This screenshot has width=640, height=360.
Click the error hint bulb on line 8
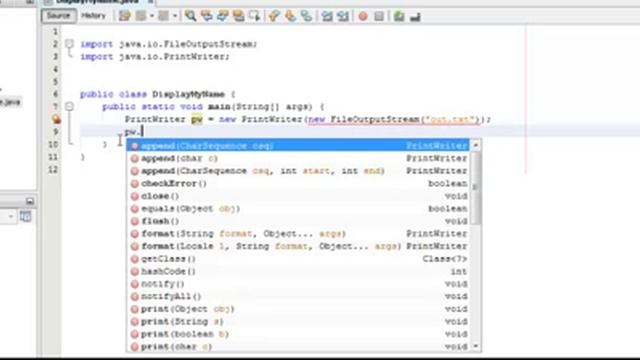click(56, 119)
